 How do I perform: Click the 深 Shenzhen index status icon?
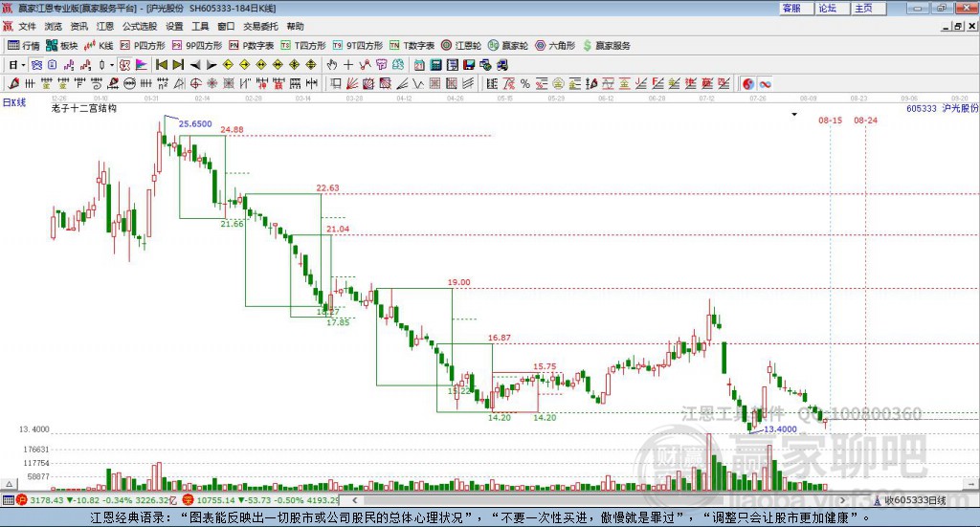click(x=189, y=500)
